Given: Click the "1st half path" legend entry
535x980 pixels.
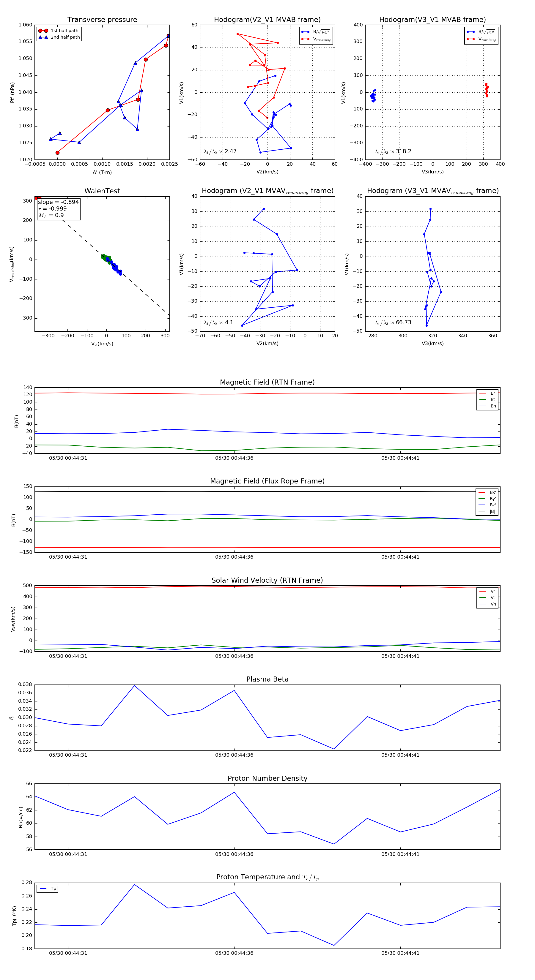Looking at the screenshot, I should [x=59, y=31].
